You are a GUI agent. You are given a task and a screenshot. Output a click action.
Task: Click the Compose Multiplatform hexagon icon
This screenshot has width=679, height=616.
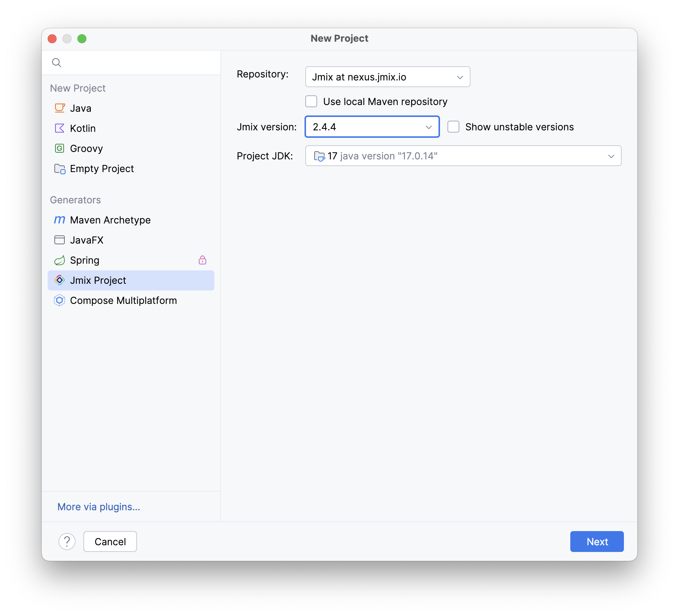[x=60, y=300]
